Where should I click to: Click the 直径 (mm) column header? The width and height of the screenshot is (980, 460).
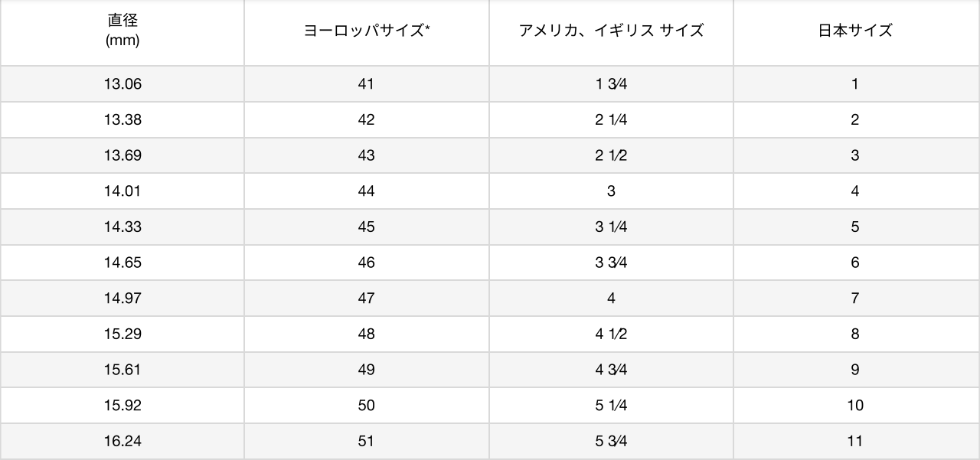122,31
